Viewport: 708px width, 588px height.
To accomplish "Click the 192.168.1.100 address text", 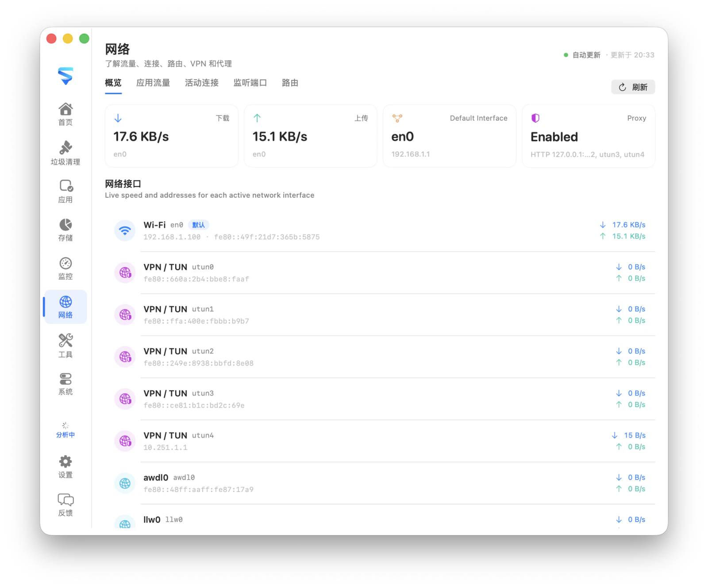I will coord(172,237).
